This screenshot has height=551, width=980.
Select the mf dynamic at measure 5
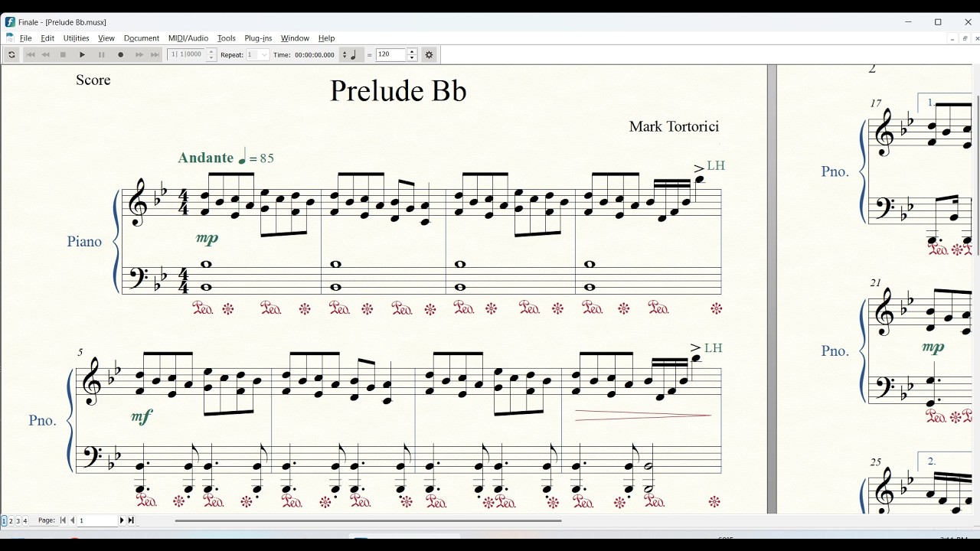[x=142, y=417]
